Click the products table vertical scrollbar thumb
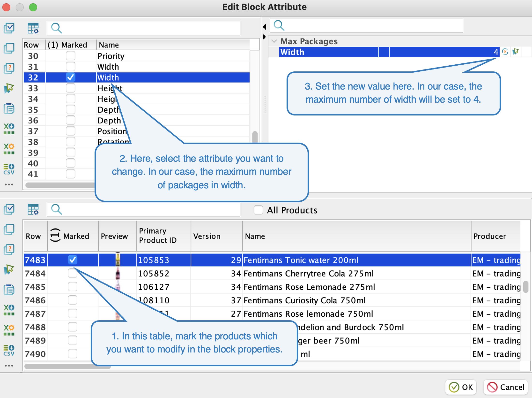This screenshot has width=532, height=398. click(525, 287)
